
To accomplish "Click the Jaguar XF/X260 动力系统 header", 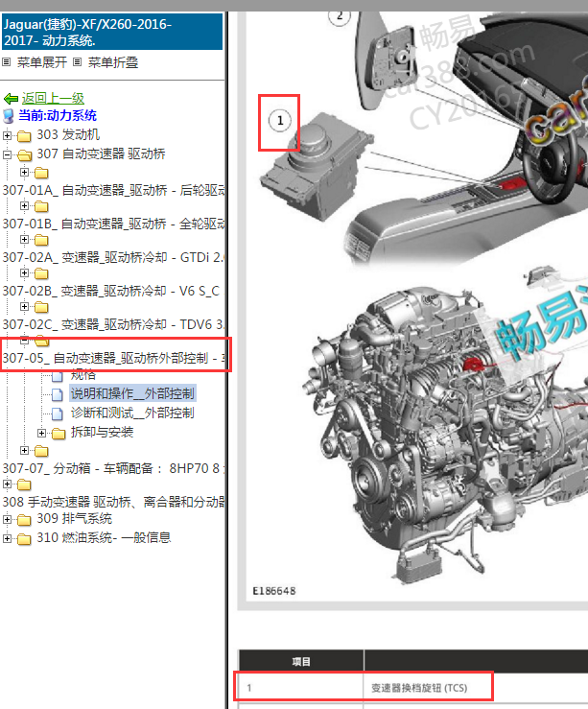I will coord(112,32).
